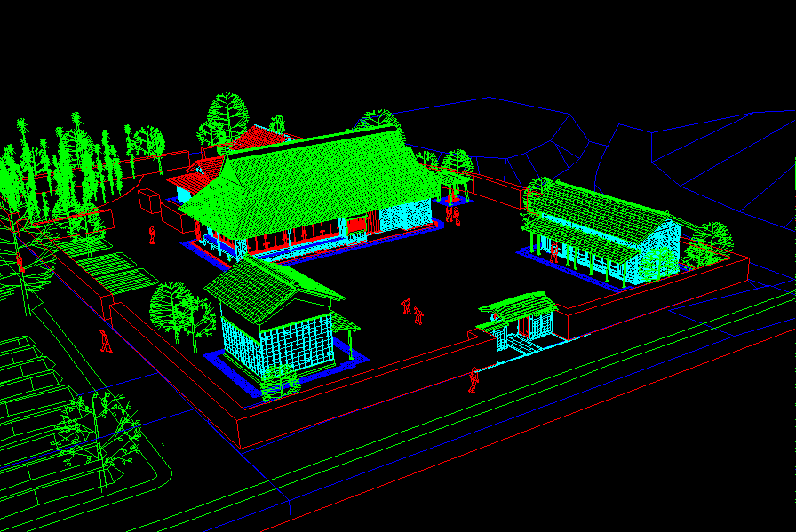
Task: Click the green field plots at left edge
Action: coord(27,391)
